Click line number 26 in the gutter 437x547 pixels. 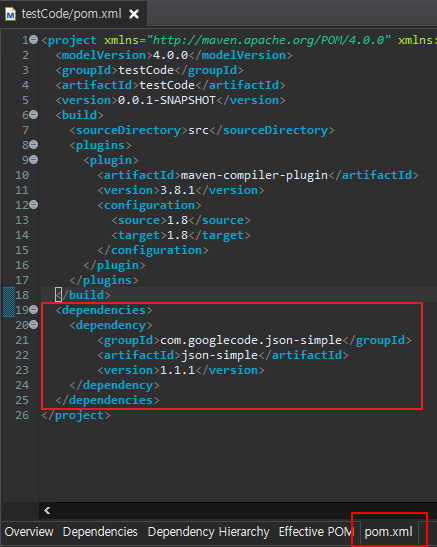(22, 415)
